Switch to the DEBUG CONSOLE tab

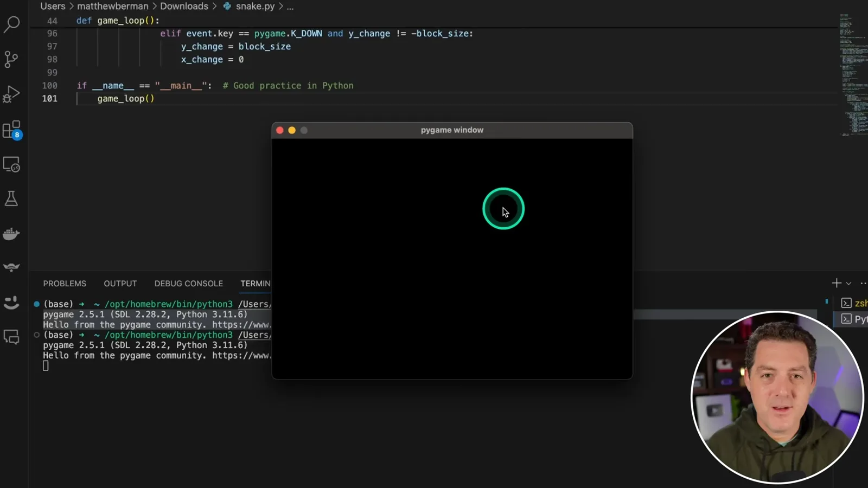(189, 284)
